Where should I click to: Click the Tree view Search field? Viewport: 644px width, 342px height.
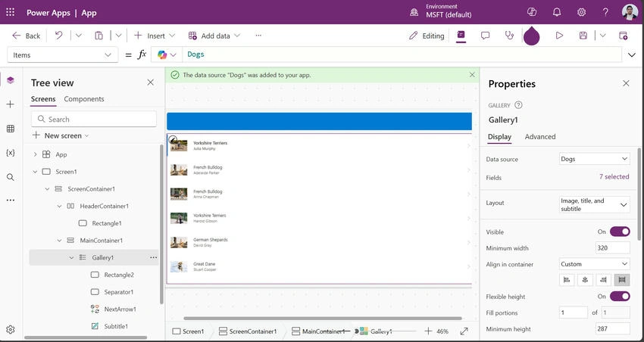94,119
